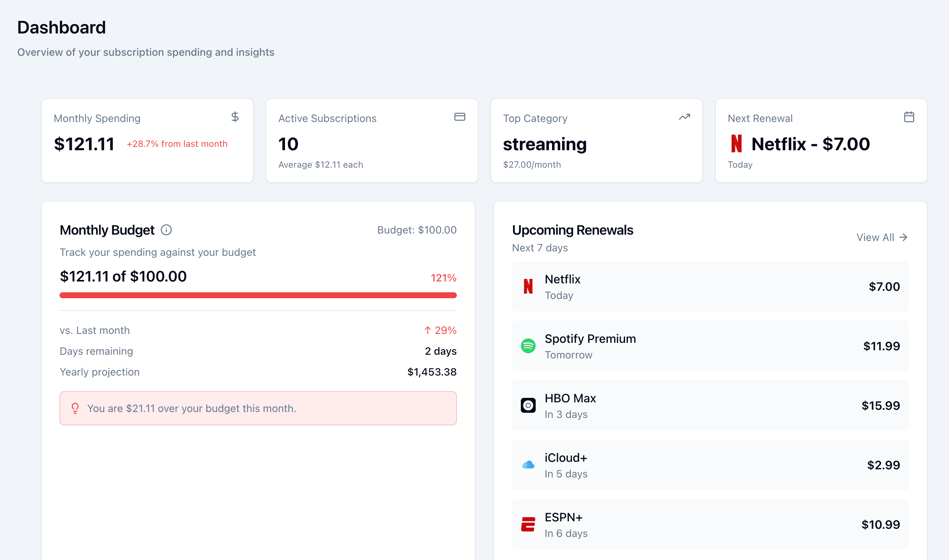This screenshot has width=949, height=560.
Task: Click the iCloud+ cloud icon
Action: 529,465
